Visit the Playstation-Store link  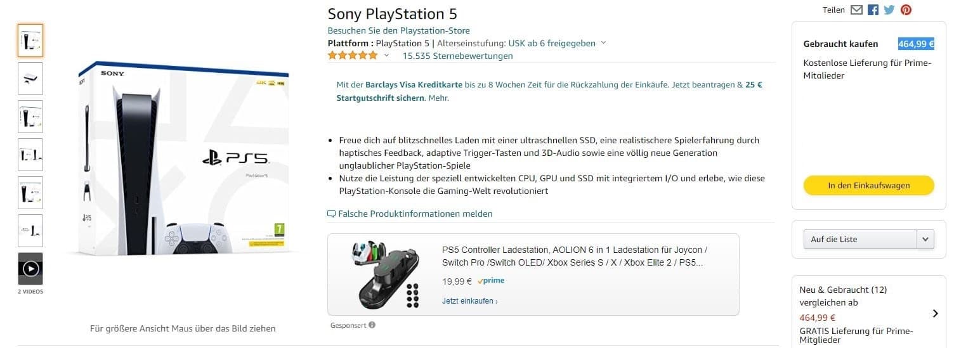tap(398, 30)
